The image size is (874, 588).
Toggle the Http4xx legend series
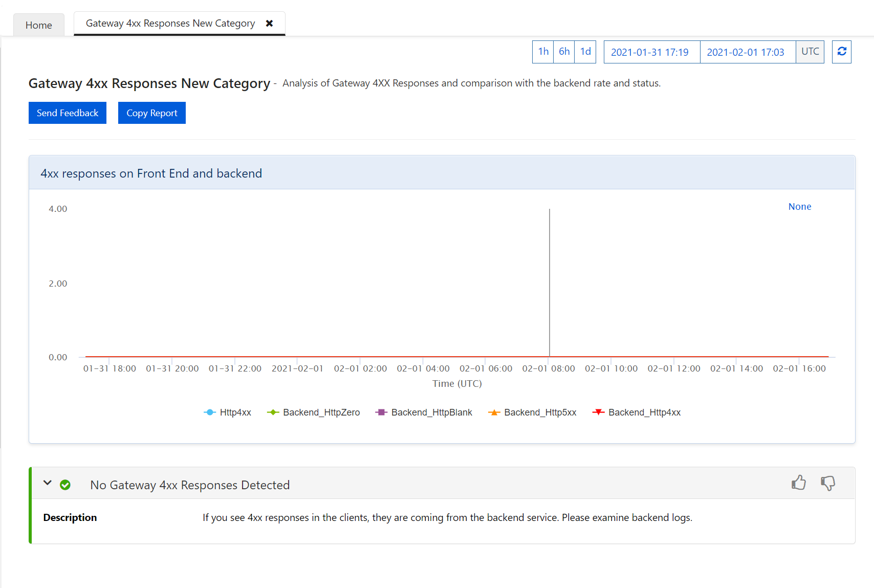pos(228,412)
